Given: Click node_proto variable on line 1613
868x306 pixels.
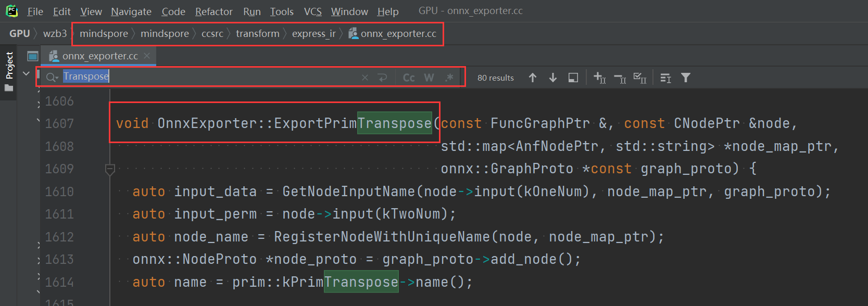Looking at the screenshot, I should (315, 259).
